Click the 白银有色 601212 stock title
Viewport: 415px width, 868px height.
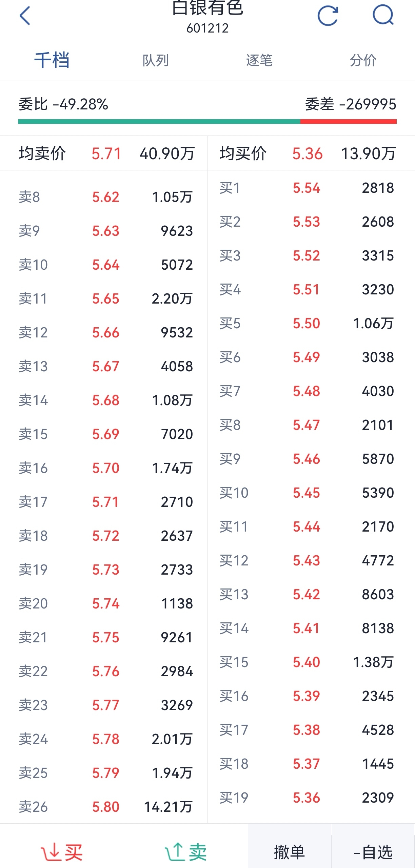click(207, 17)
